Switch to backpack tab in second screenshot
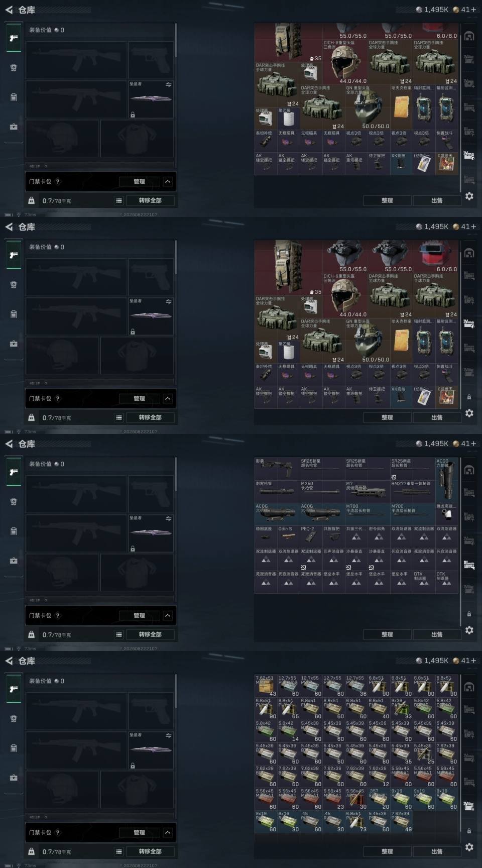The image size is (482, 868). pos(14,284)
